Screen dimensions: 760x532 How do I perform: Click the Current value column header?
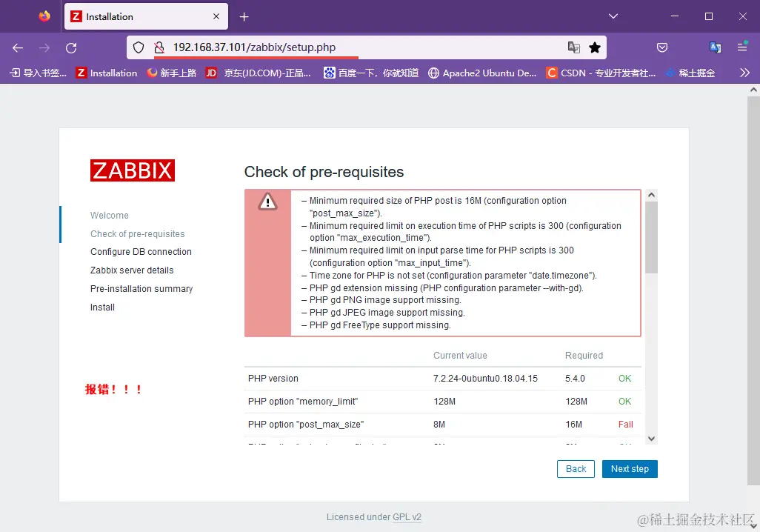[460, 356]
